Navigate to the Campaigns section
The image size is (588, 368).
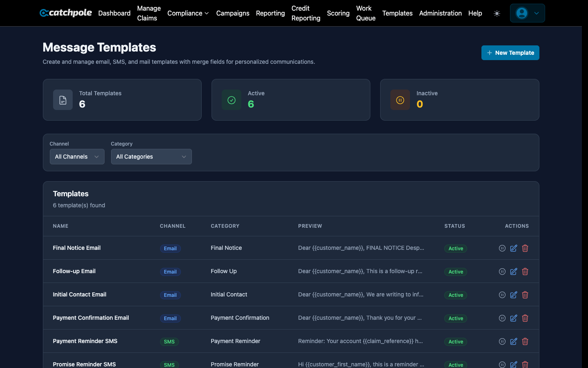pyautogui.click(x=233, y=13)
